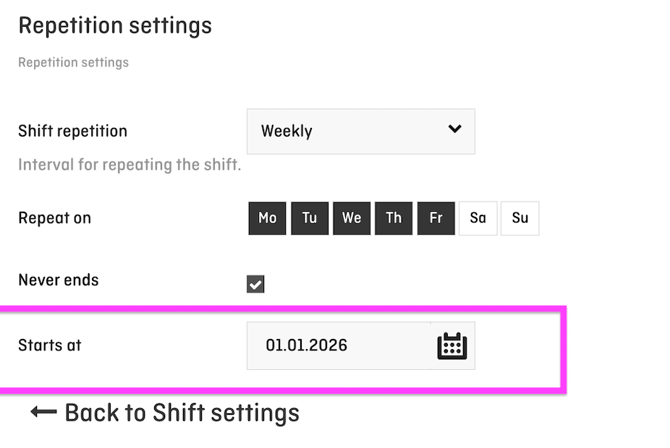The height and width of the screenshot is (448, 670).
Task: Open the Shift repetition Weekly dropdown
Action: pyautogui.click(x=360, y=131)
